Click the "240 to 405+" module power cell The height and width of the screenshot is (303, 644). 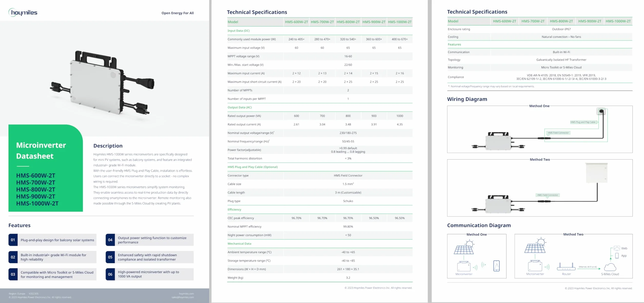(296, 39)
